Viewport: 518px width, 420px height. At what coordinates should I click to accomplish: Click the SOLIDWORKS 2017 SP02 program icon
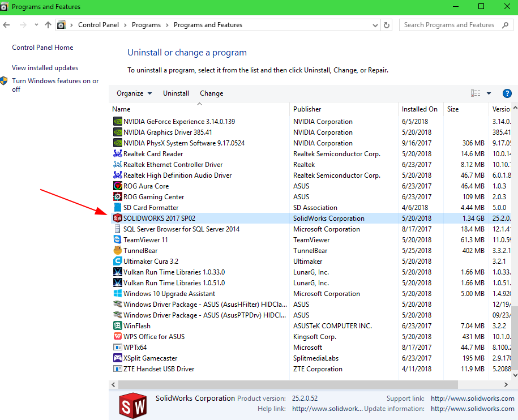click(118, 218)
